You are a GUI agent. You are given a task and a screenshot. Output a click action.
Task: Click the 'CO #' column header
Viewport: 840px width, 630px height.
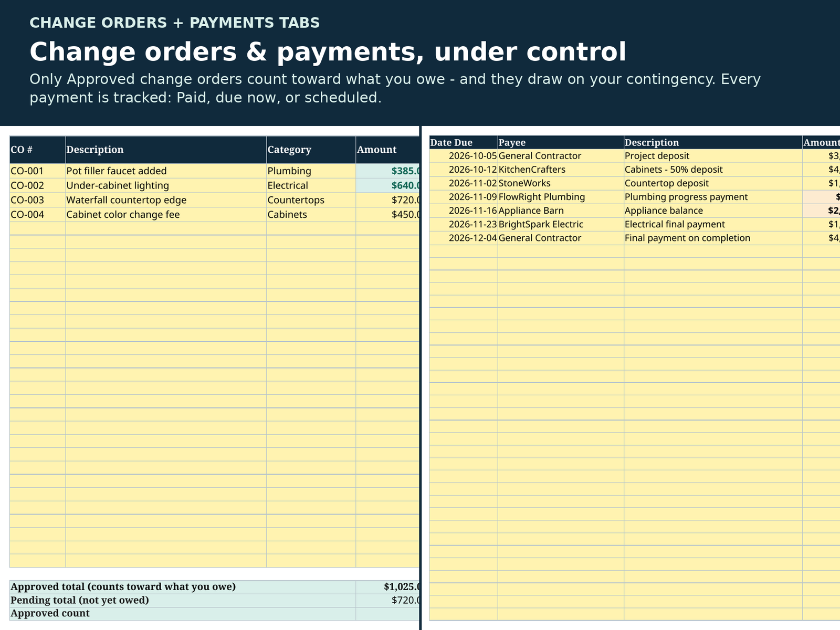click(x=38, y=150)
